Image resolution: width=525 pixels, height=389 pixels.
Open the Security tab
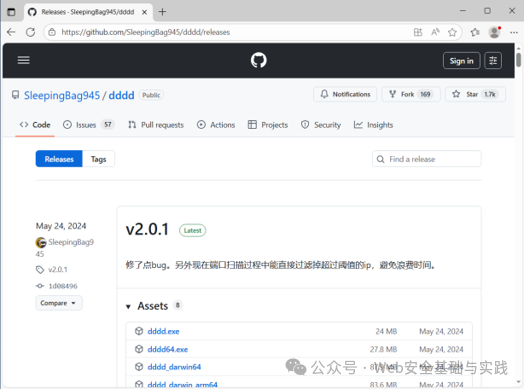coord(321,125)
